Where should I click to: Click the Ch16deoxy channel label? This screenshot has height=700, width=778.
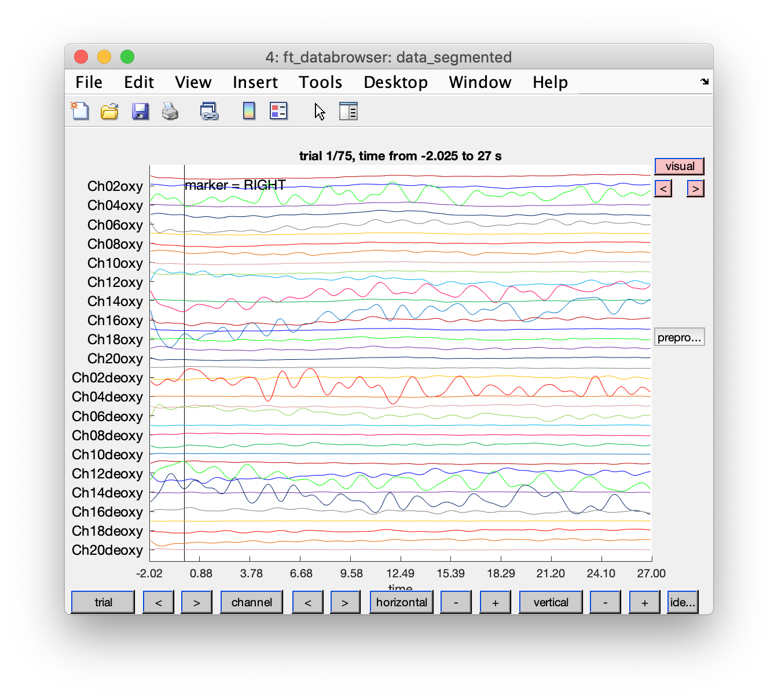pyautogui.click(x=108, y=512)
